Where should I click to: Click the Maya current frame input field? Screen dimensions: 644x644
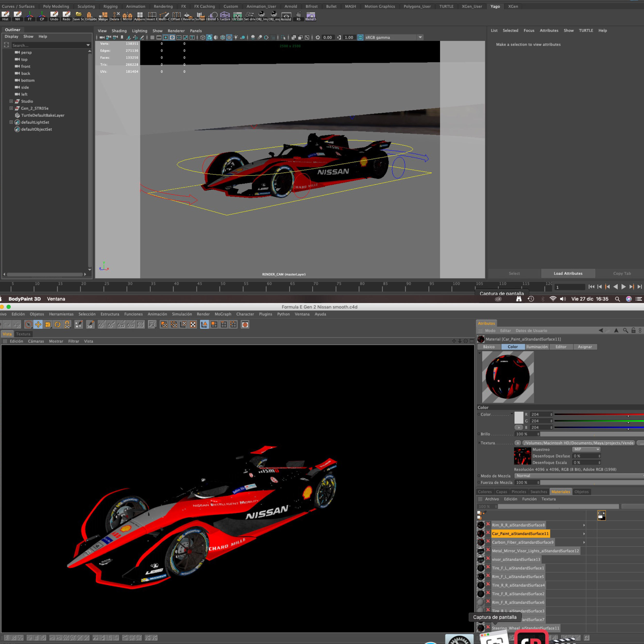click(570, 287)
